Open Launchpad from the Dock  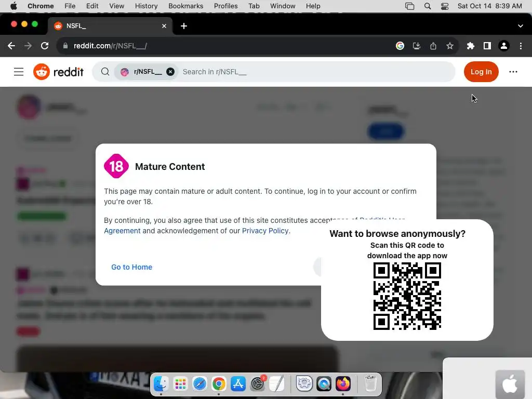(180, 384)
